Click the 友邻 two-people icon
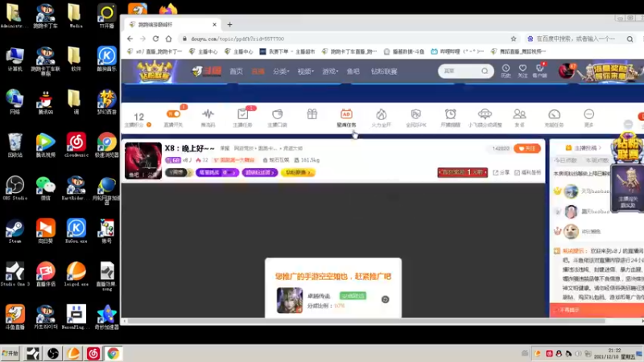This screenshot has height=362, width=644. click(x=519, y=113)
